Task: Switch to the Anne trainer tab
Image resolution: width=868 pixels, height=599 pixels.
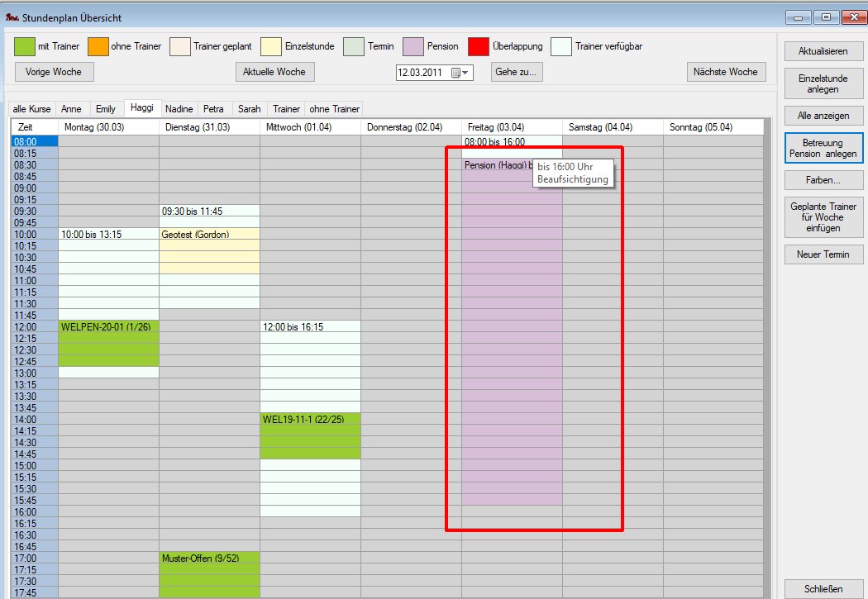Action: 71,109
